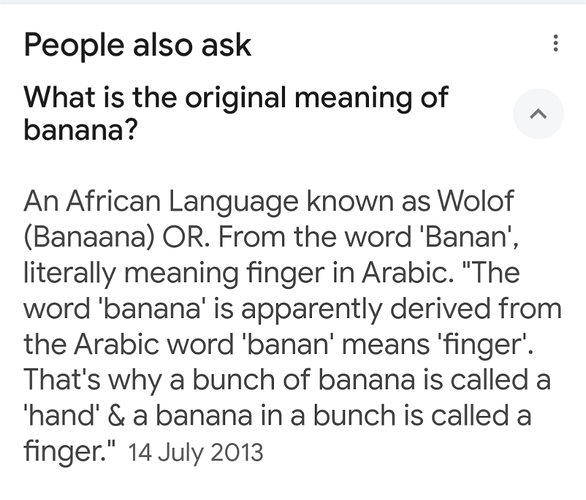Click the word 'apparently' in the answer
This screenshot has width=586, height=500.
311,310
